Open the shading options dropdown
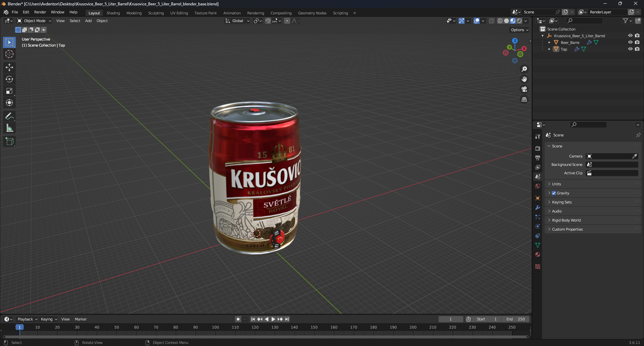The image size is (644, 346). pyautogui.click(x=526, y=21)
